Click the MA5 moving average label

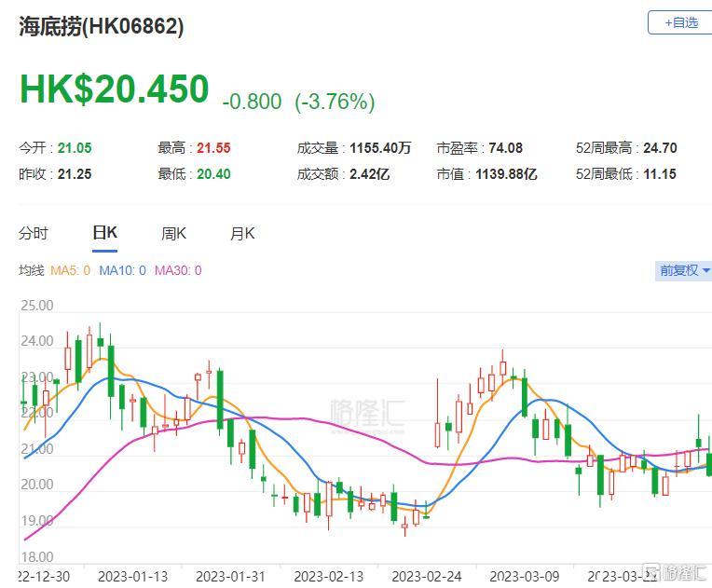71,270
